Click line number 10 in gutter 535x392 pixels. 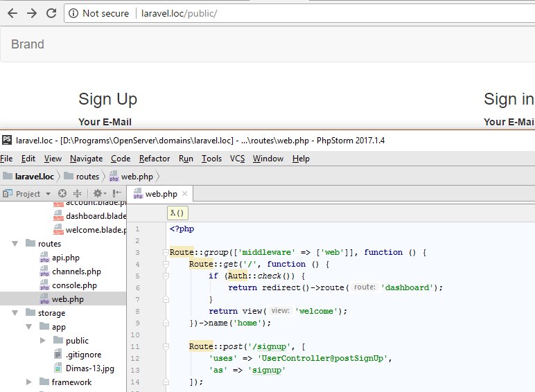point(135,335)
